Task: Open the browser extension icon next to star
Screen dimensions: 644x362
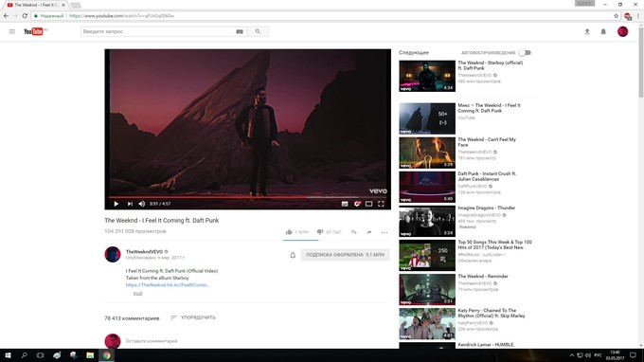Action: 628,16
